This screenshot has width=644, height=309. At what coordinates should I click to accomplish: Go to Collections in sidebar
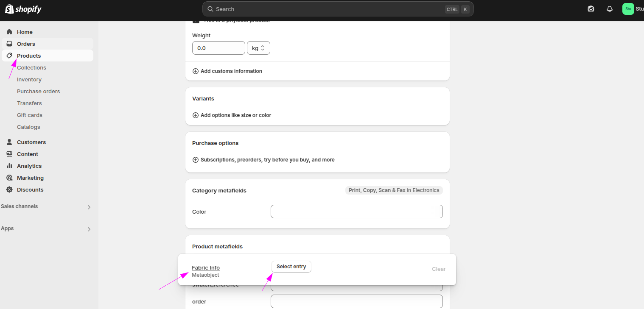(x=31, y=67)
